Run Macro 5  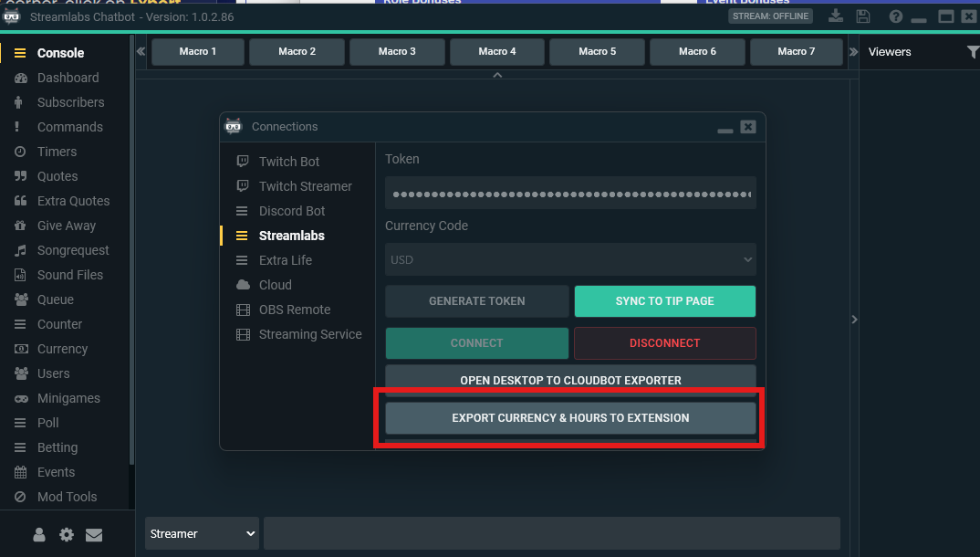[x=597, y=52]
